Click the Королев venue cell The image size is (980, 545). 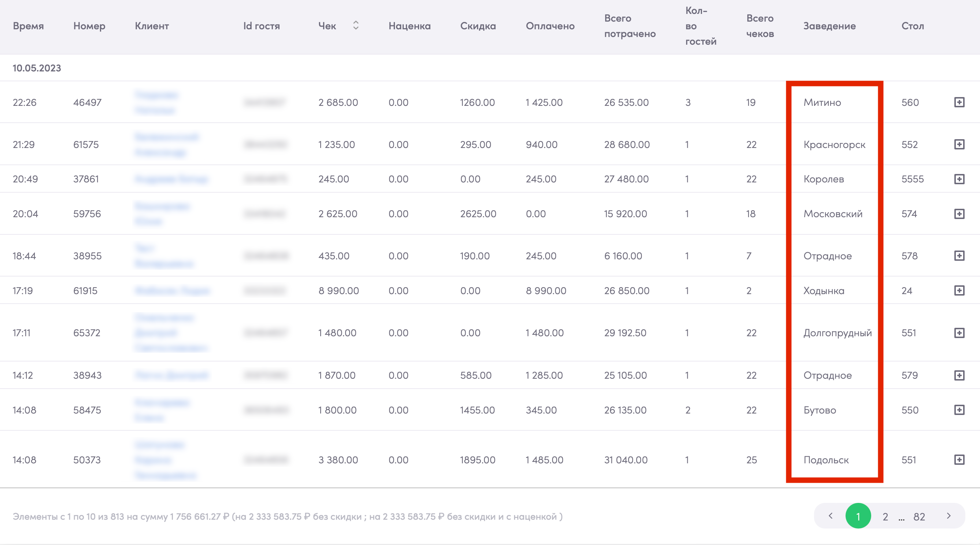pos(824,179)
